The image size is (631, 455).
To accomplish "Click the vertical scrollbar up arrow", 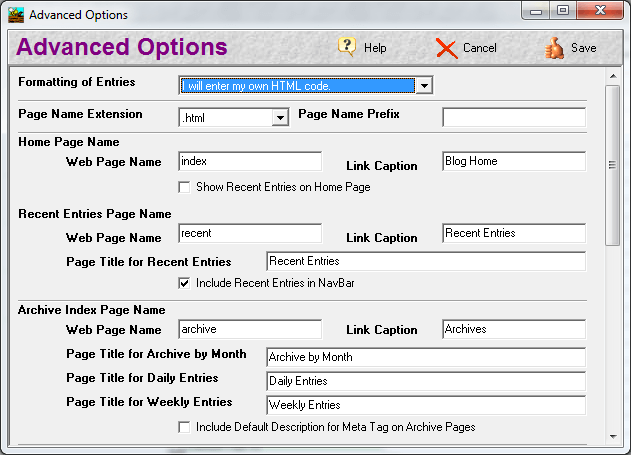I will click(x=613, y=76).
